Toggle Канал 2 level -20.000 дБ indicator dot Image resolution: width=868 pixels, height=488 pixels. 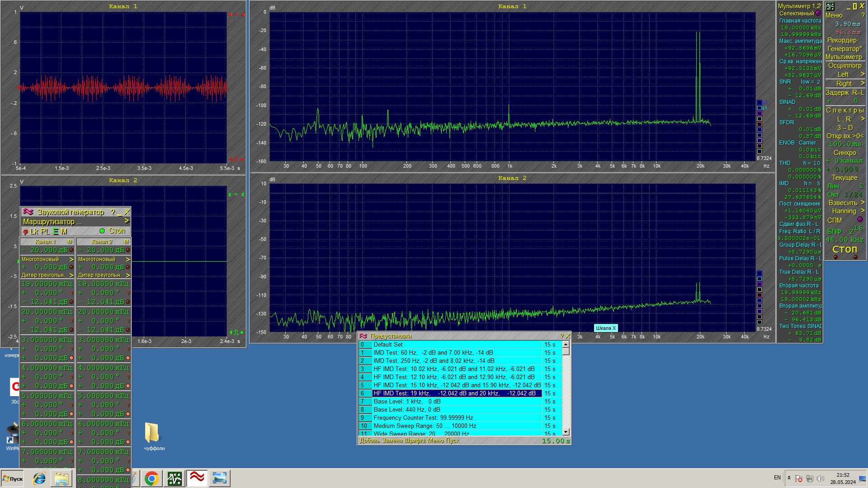point(128,250)
